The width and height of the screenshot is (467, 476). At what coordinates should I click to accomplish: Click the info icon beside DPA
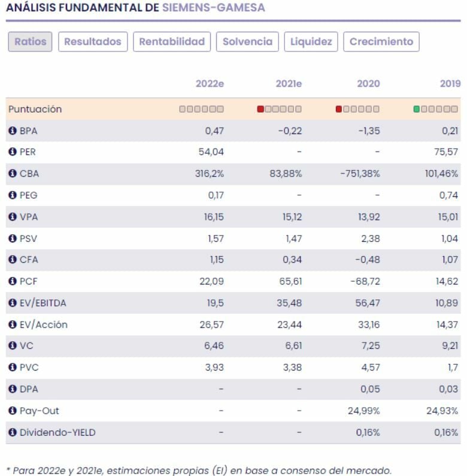(13, 389)
